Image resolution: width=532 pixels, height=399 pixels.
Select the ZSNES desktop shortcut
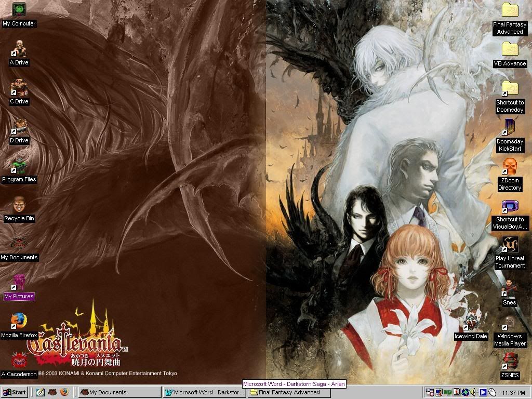[510, 366]
